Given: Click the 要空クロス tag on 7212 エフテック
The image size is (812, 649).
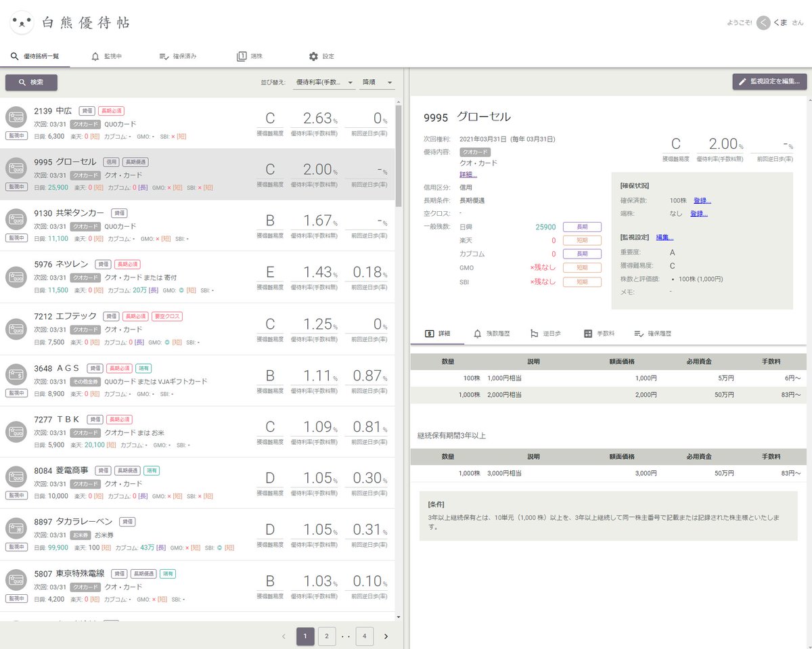Looking at the screenshot, I should [166, 316].
